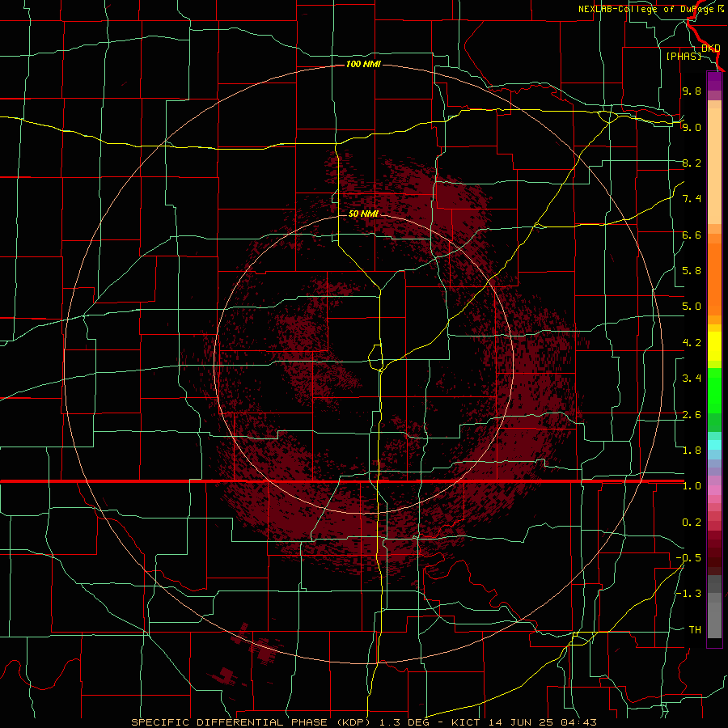Click the 9.8 scale value

pyautogui.click(x=692, y=91)
